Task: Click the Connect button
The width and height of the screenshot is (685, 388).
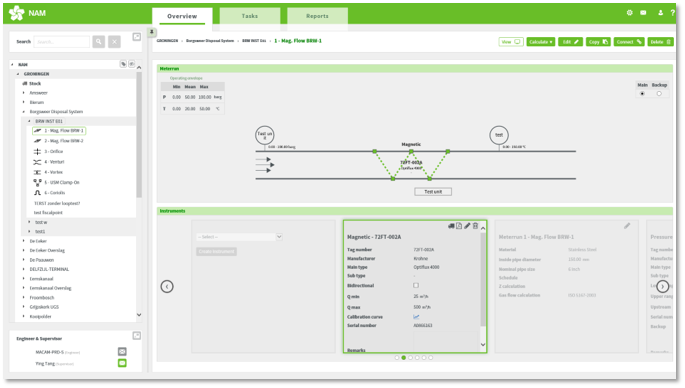Action: tap(629, 42)
